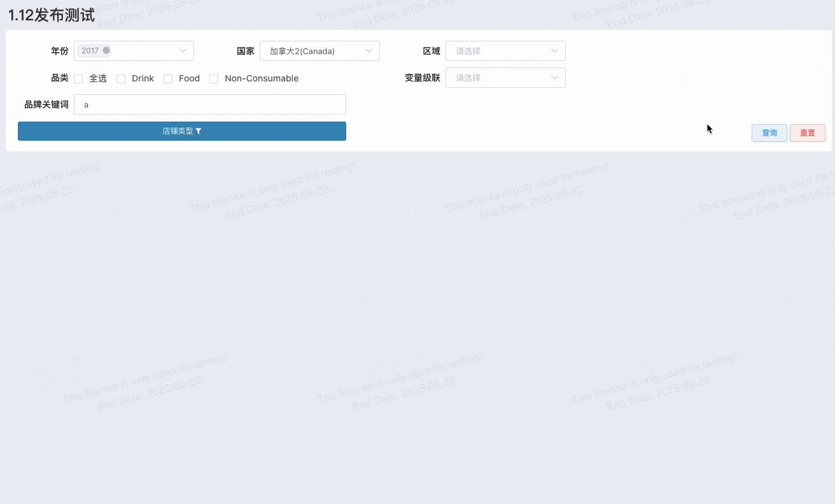Image resolution: width=835 pixels, height=504 pixels.
Task: Click the Non-Consumable label text
Action: 262,78
